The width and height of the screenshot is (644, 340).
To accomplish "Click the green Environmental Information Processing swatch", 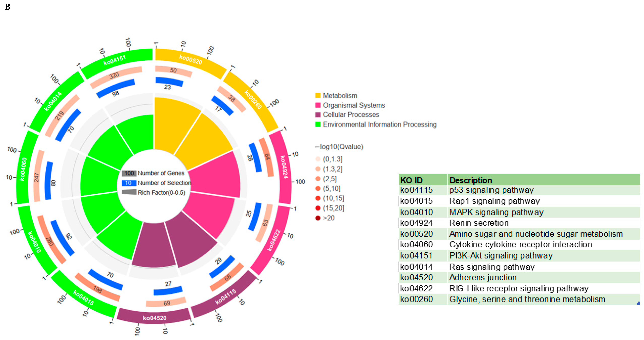I will 318,124.
